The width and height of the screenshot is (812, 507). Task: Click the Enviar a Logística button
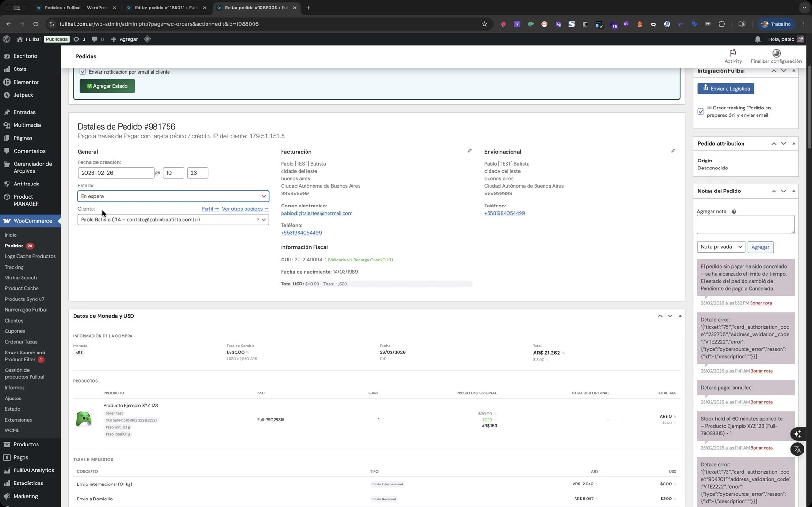point(726,89)
